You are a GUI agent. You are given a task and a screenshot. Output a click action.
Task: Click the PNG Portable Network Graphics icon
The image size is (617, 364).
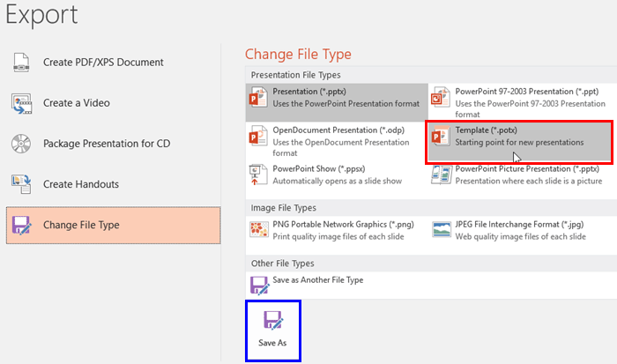tap(258, 230)
